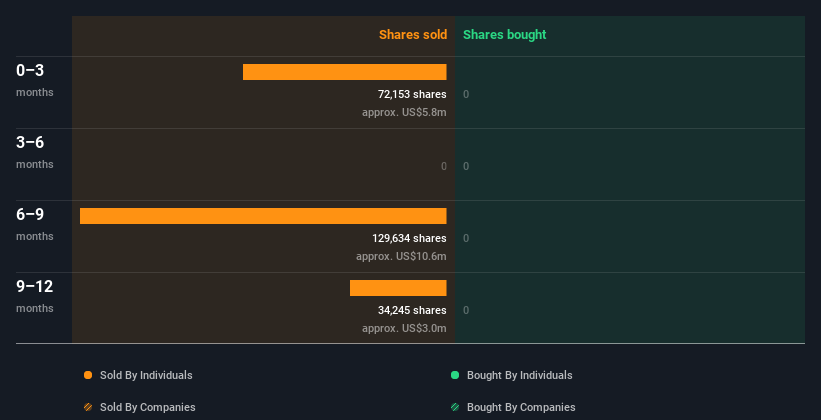Click the striped Bought By Companies legend marker
Image resolution: width=821 pixels, height=420 pixels.
point(455,407)
